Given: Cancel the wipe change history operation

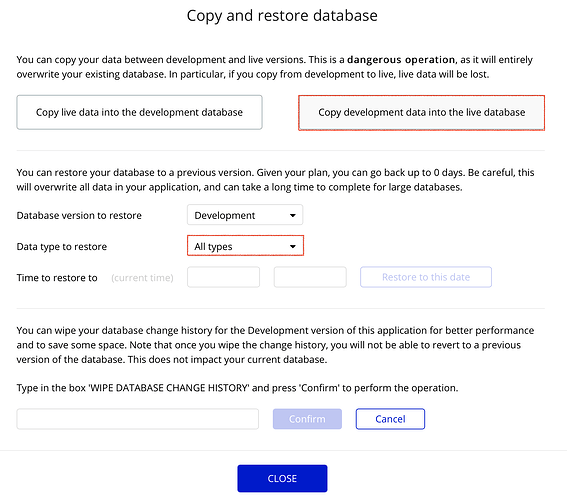Looking at the screenshot, I should point(391,419).
